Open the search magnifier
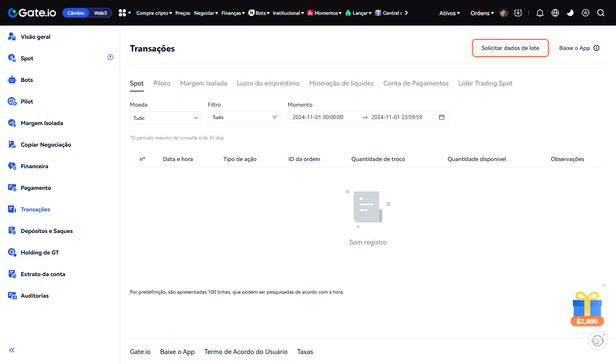 point(601,13)
